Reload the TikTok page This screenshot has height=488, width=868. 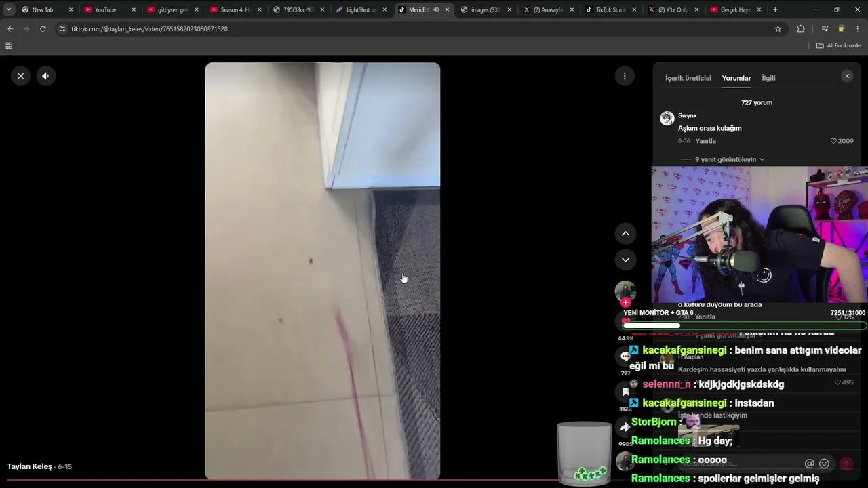(43, 29)
